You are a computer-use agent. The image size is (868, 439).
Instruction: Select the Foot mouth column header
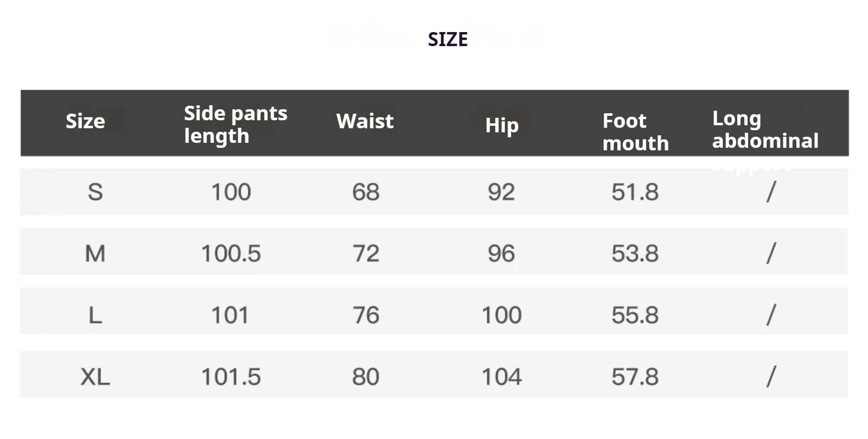click(635, 132)
